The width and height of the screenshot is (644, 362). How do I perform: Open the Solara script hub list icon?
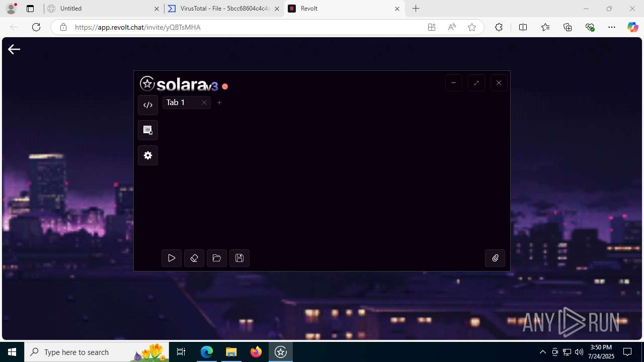coord(148,130)
